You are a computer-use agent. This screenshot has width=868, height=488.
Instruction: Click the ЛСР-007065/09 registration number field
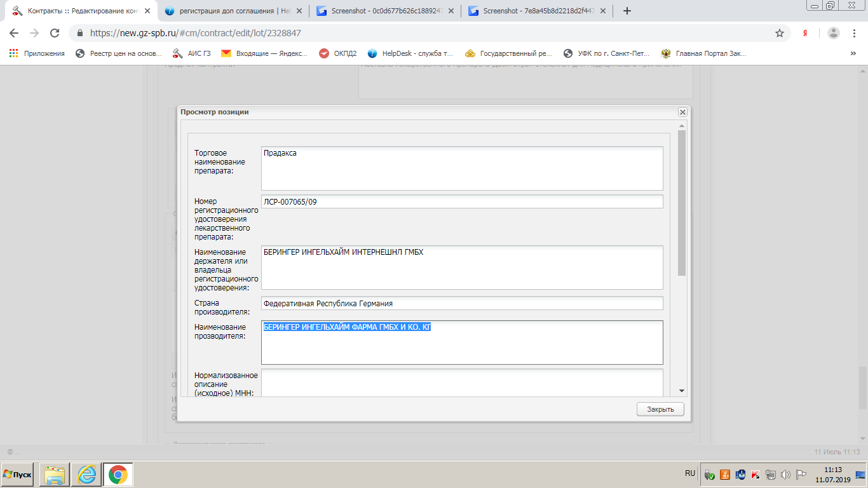tap(462, 201)
